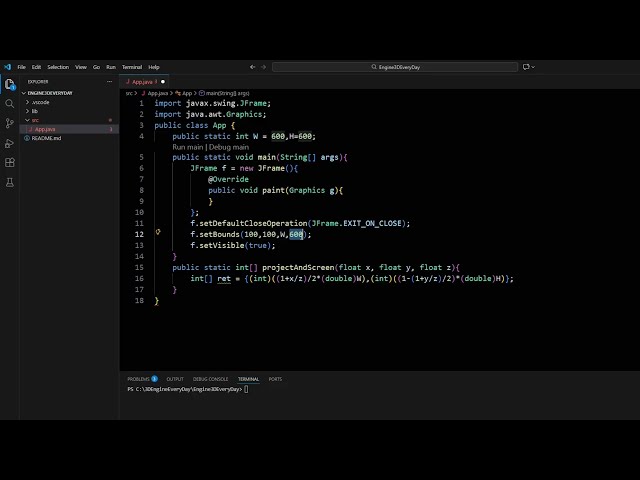The width and height of the screenshot is (640, 480).
Task: Open the Search view in the activity bar
Action: click(x=9, y=104)
